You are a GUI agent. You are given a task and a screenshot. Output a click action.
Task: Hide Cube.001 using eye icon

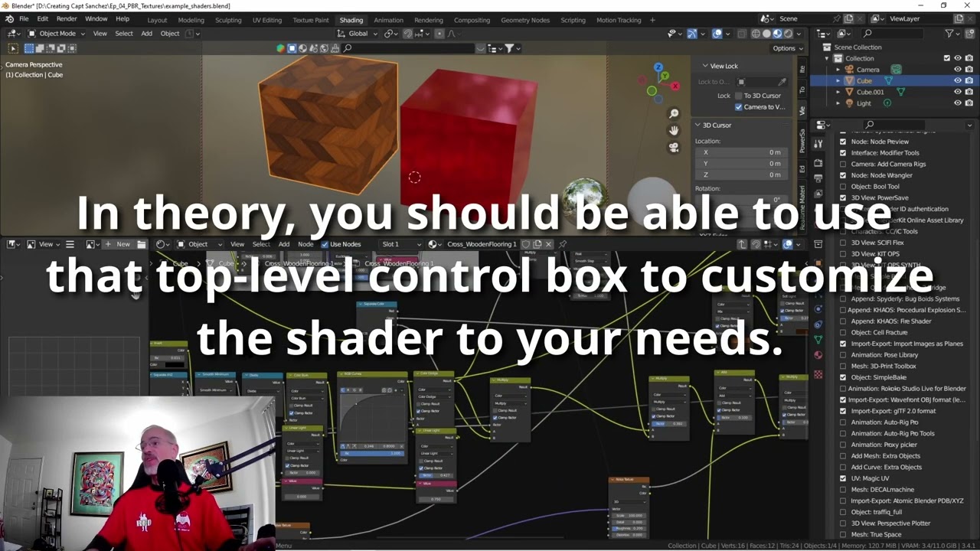[x=957, y=92]
